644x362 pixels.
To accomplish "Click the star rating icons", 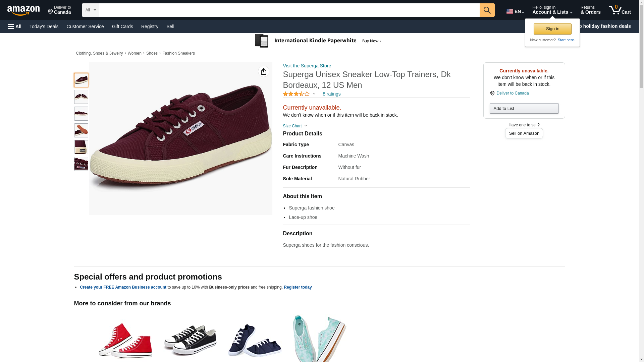I will 296,94.
